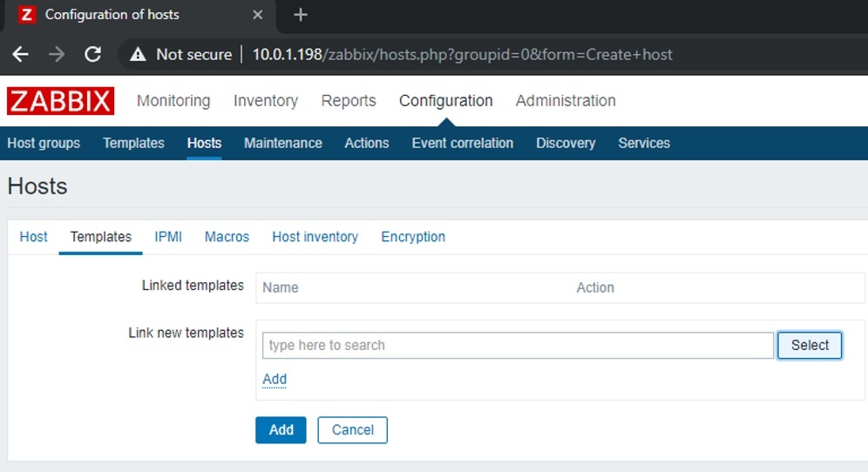Reload the page with refresh icon
The image size is (868, 472).
tap(92, 54)
